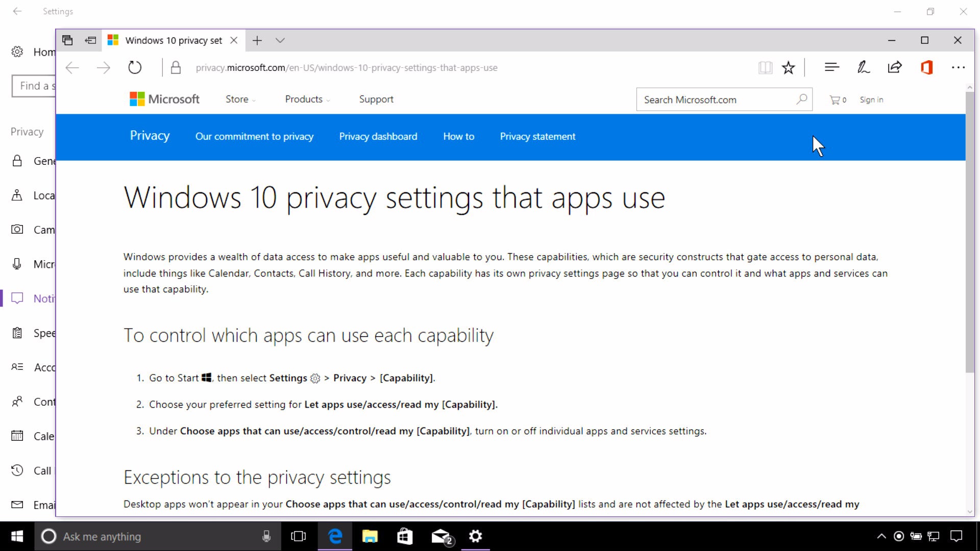Submit search with magnifier icon
This screenshot has width=980, height=551.
[802, 99]
